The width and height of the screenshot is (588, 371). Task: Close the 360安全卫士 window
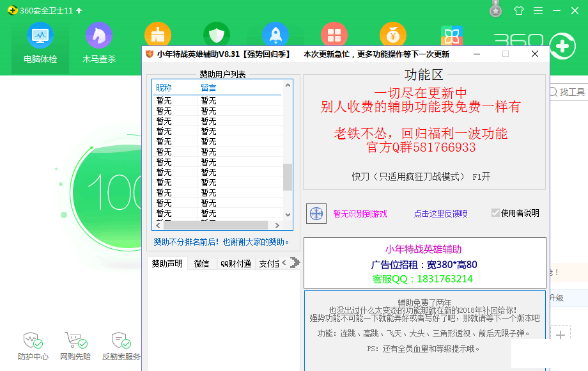point(575,10)
